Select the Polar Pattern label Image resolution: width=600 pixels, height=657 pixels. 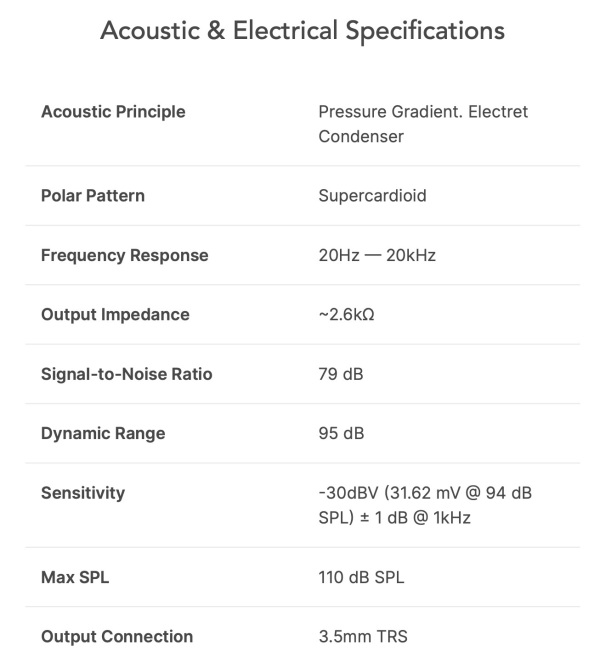pos(93,196)
